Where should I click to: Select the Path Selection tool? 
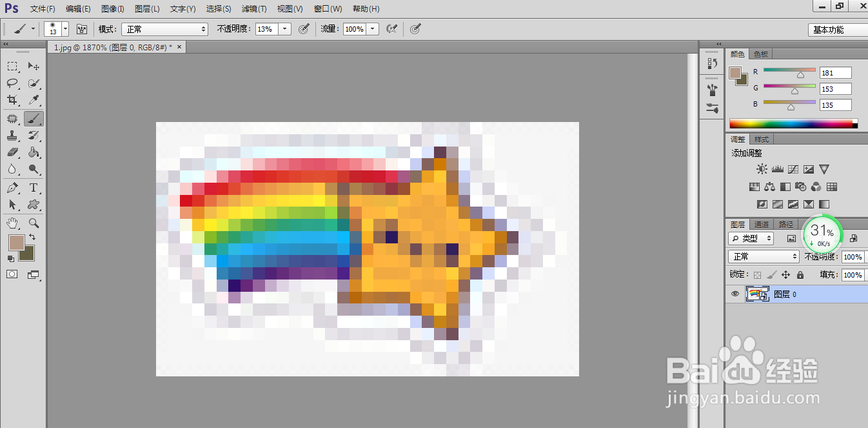(x=12, y=205)
